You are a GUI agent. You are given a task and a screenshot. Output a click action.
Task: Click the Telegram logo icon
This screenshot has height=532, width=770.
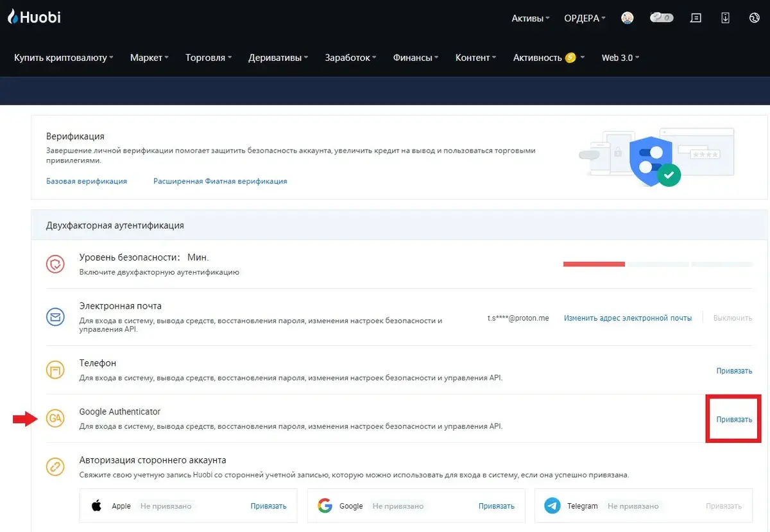pos(552,506)
